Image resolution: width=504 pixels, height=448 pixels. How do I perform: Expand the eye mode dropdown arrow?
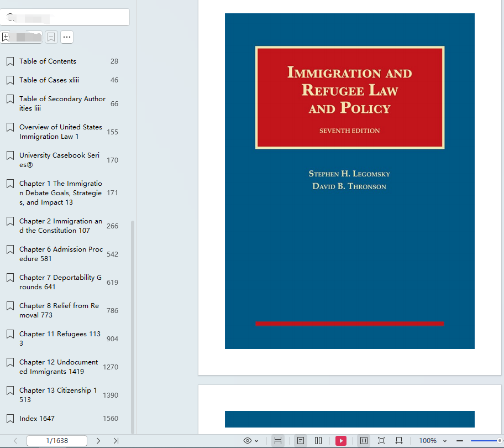pyautogui.click(x=256, y=441)
